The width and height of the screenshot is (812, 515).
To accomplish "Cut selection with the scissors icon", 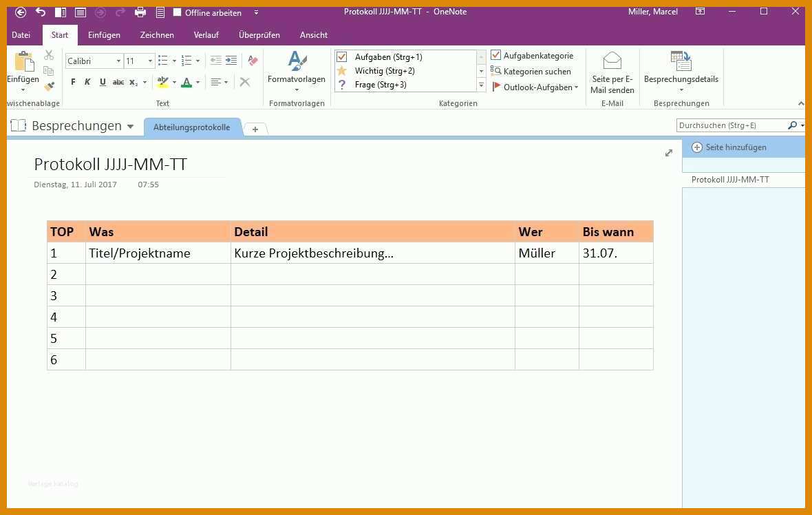I will (x=49, y=55).
